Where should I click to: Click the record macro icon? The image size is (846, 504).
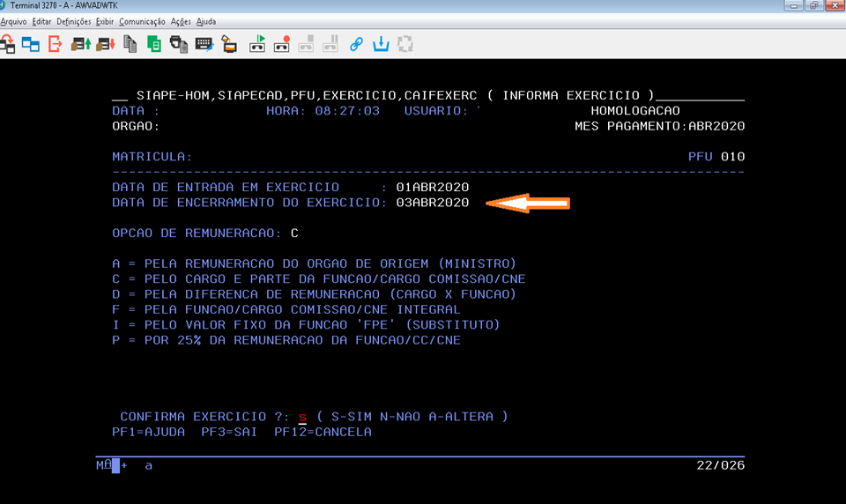(x=282, y=44)
